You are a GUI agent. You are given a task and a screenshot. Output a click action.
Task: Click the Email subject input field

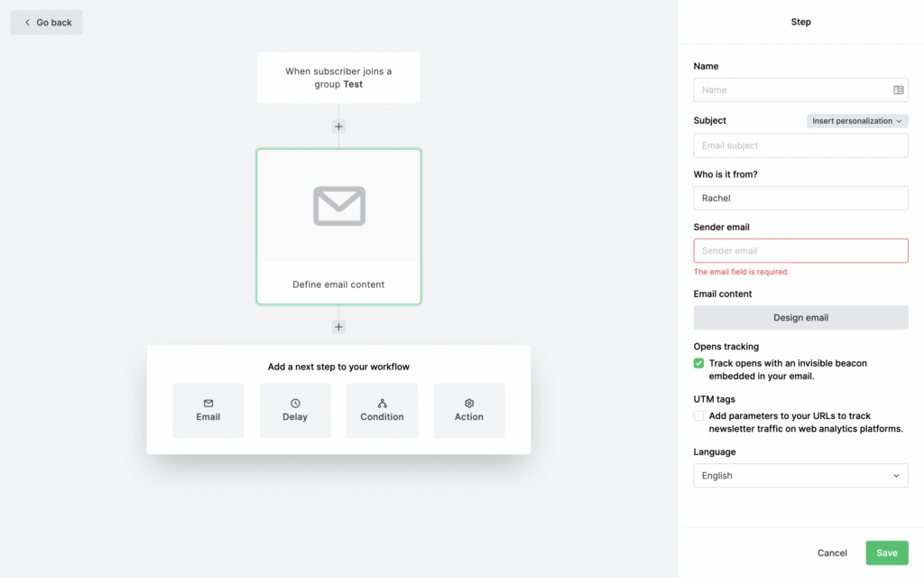(x=801, y=145)
